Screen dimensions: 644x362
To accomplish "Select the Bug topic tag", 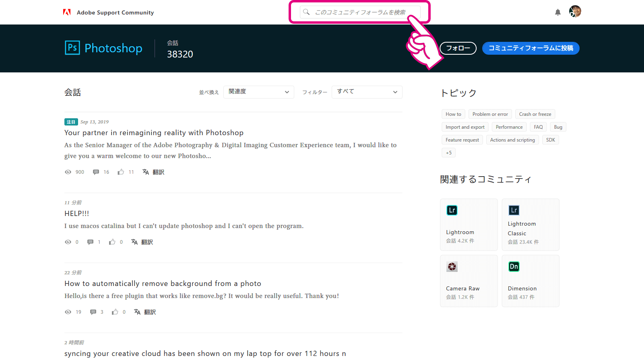I will 558,127.
